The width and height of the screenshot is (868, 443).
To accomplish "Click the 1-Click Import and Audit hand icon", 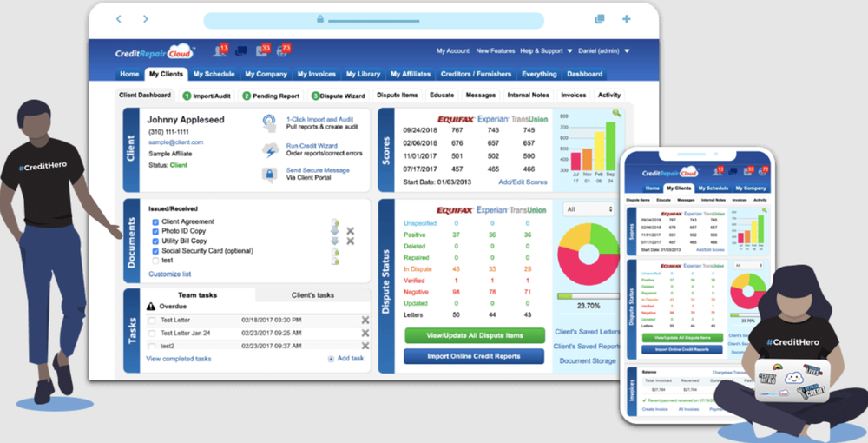I will coord(269,123).
